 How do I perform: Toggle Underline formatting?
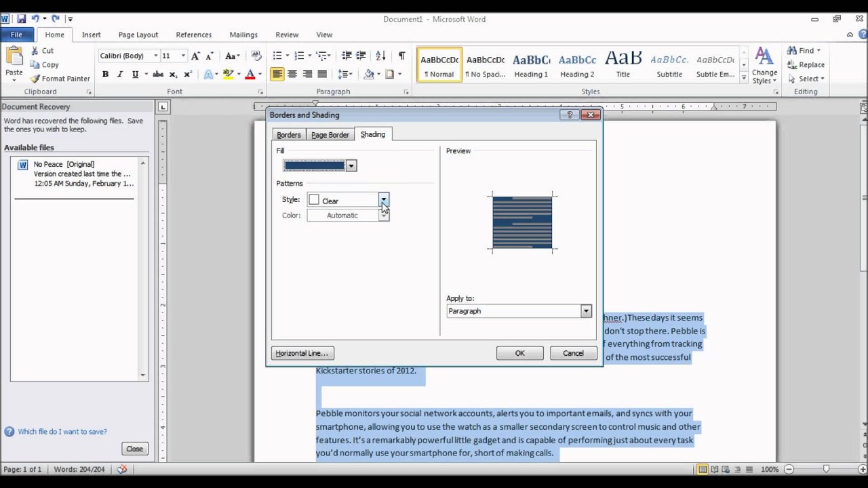[135, 75]
